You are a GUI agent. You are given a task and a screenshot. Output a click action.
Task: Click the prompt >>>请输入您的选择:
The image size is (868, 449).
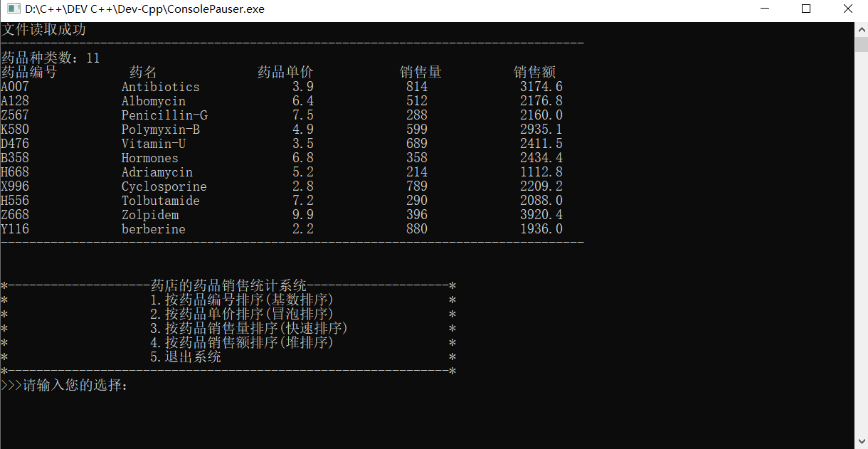(x=65, y=386)
